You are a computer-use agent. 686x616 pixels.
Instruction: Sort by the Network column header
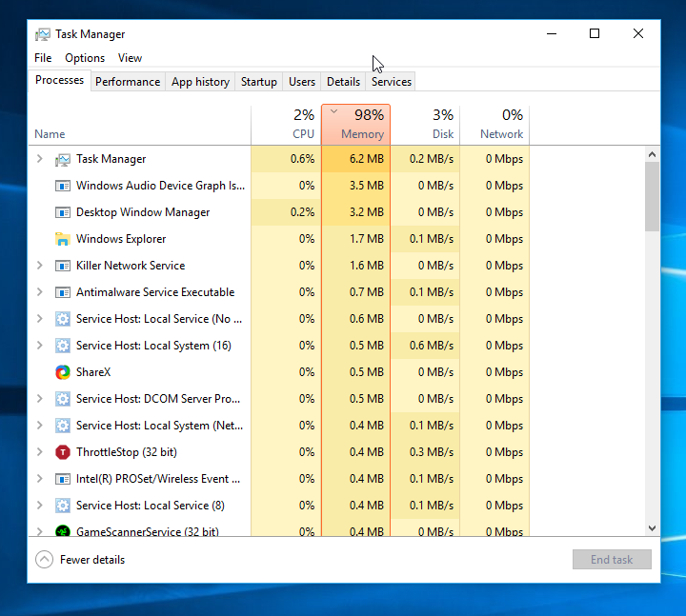[494, 125]
